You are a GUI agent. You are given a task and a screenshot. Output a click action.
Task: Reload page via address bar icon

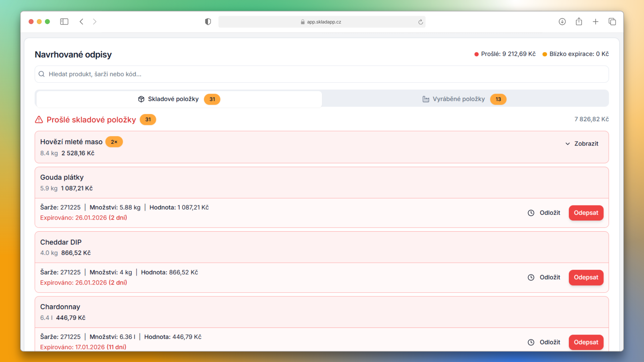(420, 22)
